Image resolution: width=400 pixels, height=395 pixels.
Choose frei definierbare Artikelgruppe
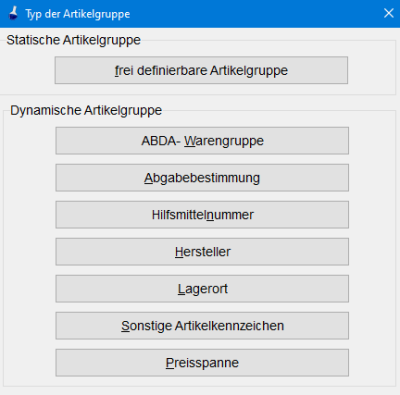pos(201,70)
